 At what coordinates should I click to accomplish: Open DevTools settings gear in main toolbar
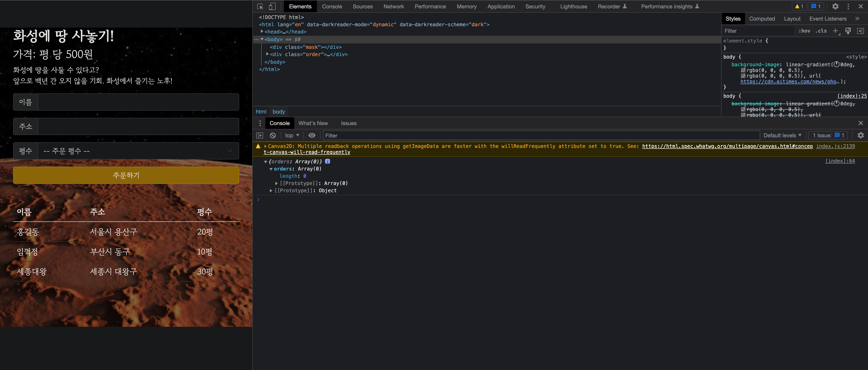835,6
